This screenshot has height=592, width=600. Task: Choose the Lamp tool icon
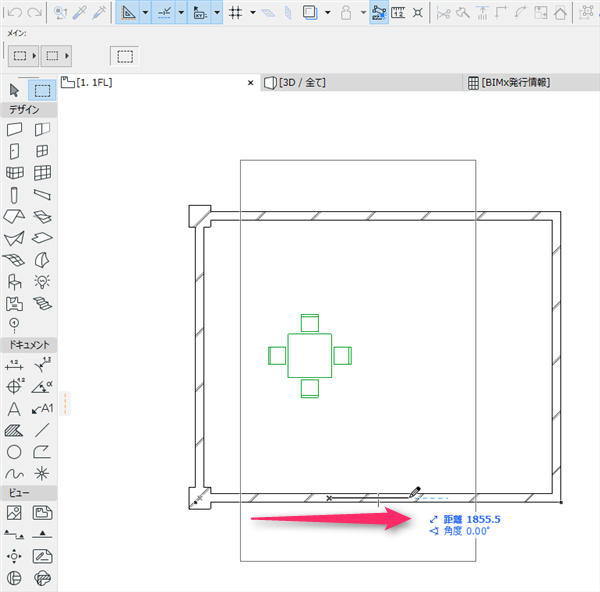click(42, 282)
